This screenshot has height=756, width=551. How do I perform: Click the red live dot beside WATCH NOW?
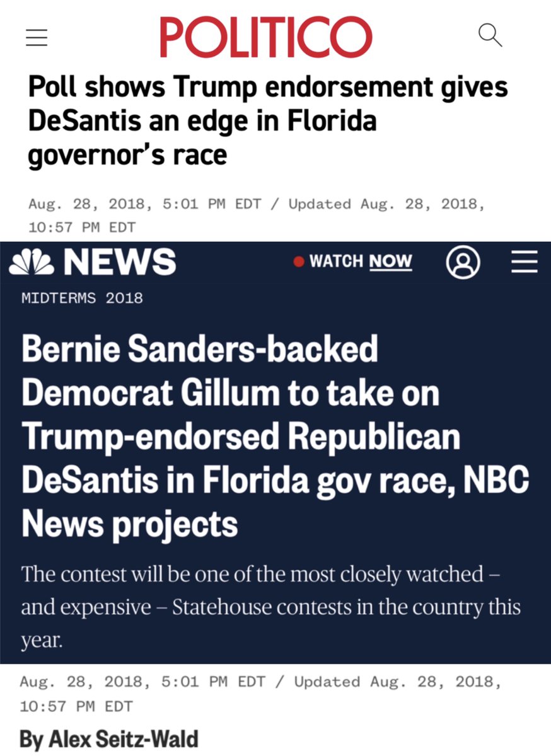[x=298, y=262]
